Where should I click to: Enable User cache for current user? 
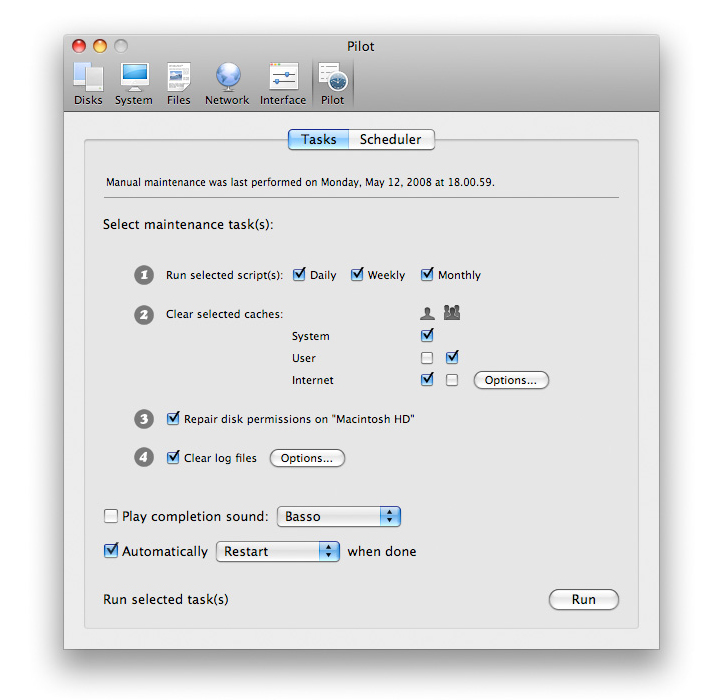pos(427,358)
